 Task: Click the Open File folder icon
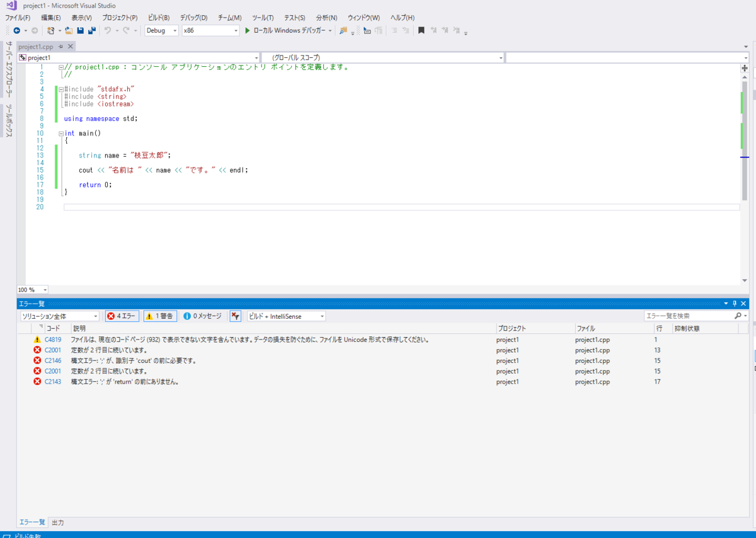point(69,30)
